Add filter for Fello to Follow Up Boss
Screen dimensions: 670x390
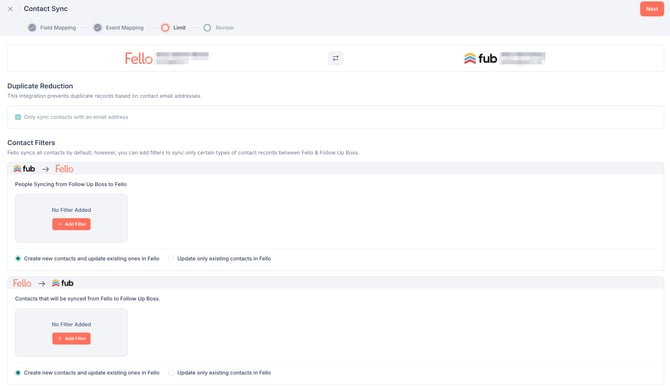click(x=71, y=339)
